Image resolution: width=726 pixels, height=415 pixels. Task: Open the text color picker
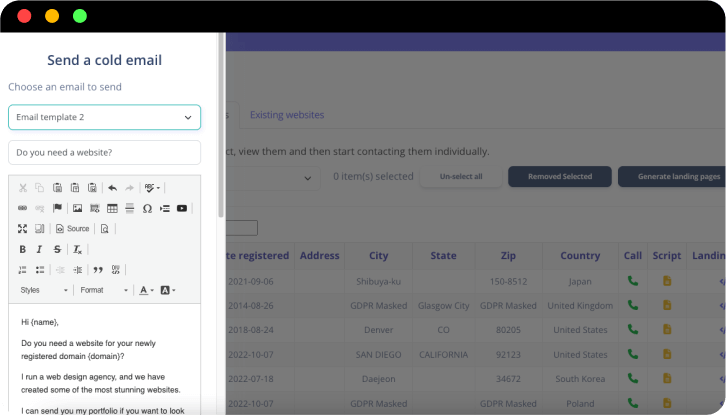145,290
